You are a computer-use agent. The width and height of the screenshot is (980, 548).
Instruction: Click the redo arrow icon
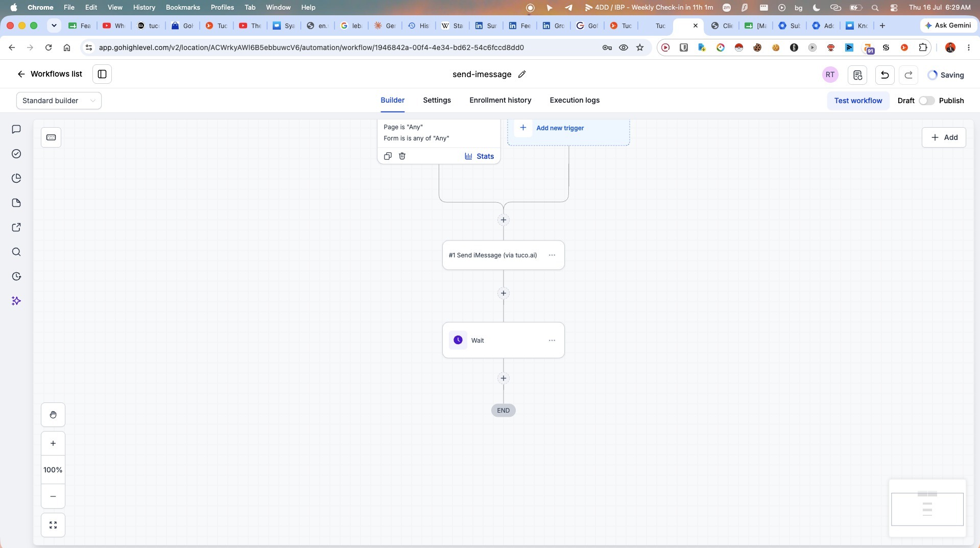(x=908, y=75)
